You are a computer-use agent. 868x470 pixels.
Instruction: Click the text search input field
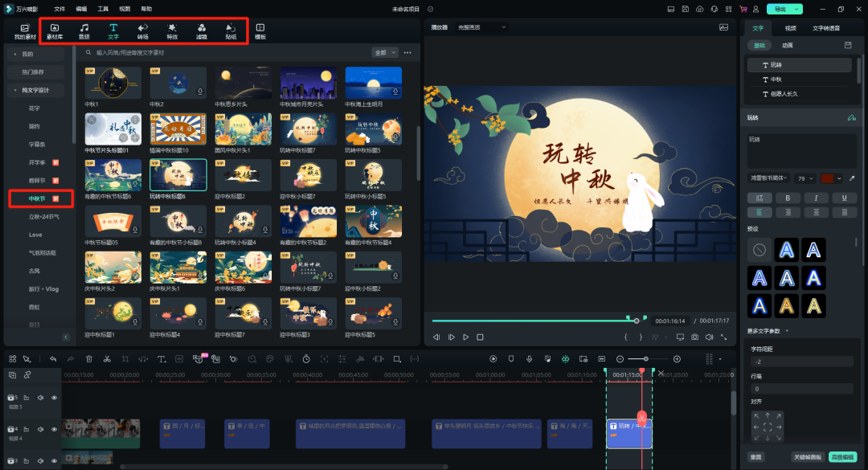(227, 52)
